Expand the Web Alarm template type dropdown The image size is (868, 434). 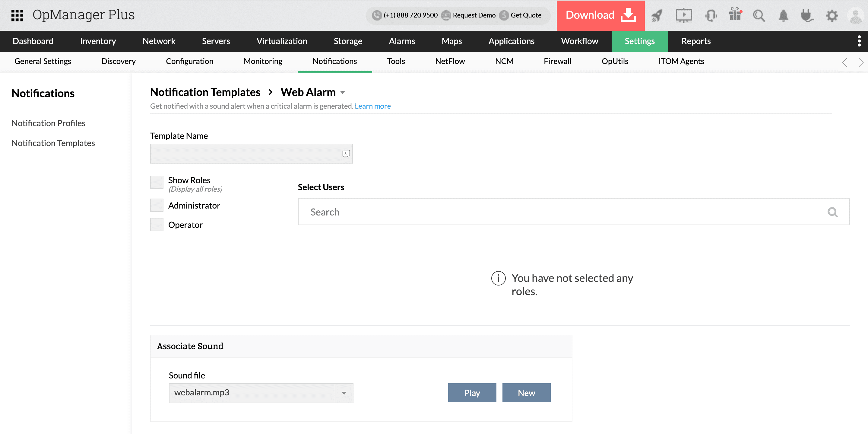click(x=343, y=92)
